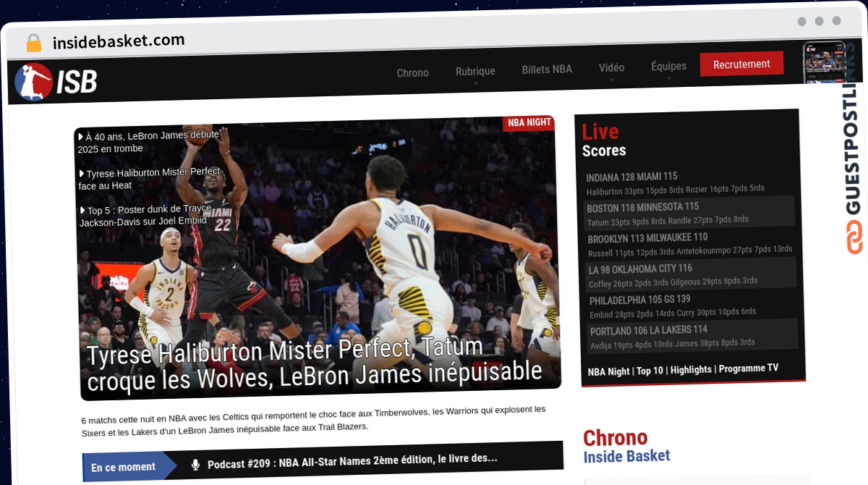
Task: Click the Embiid 28pts stats line
Action: [673, 313]
